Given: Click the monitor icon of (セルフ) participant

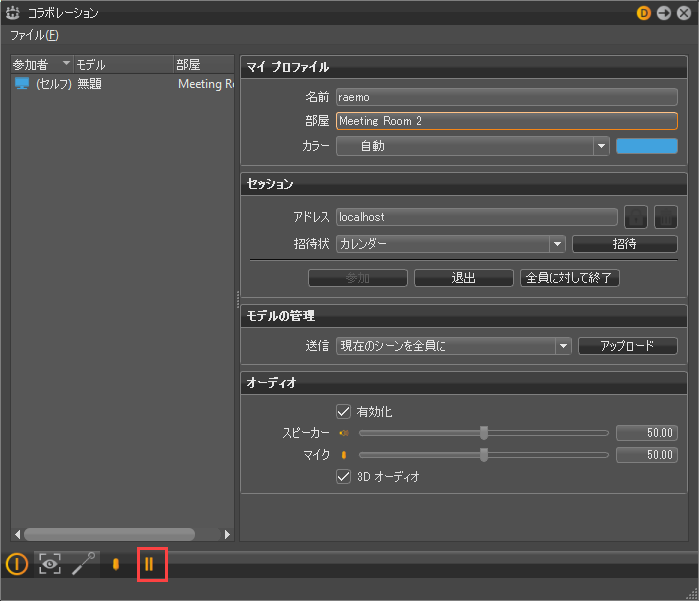Looking at the screenshot, I should pyautogui.click(x=22, y=83).
